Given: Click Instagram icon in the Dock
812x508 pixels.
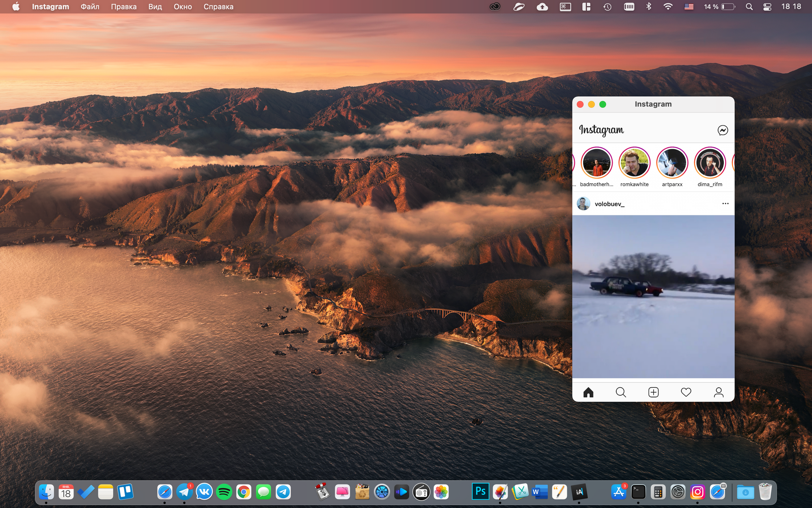Looking at the screenshot, I should pyautogui.click(x=698, y=492).
